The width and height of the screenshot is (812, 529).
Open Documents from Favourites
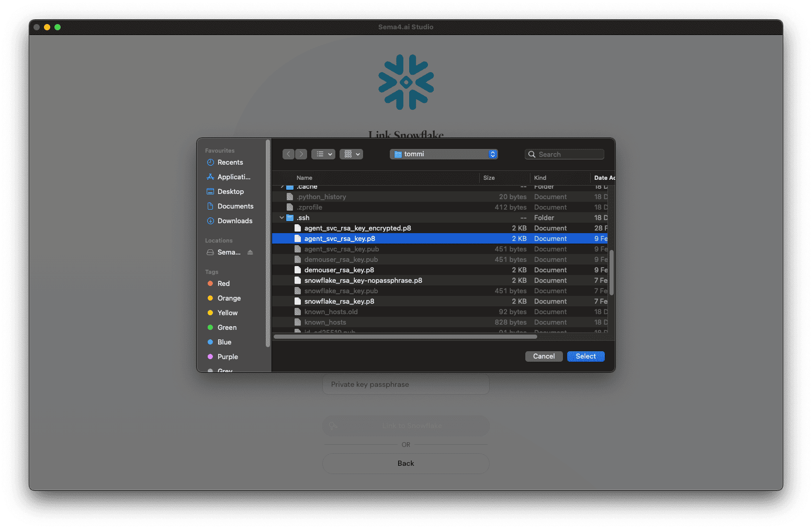tap(234, 206)
